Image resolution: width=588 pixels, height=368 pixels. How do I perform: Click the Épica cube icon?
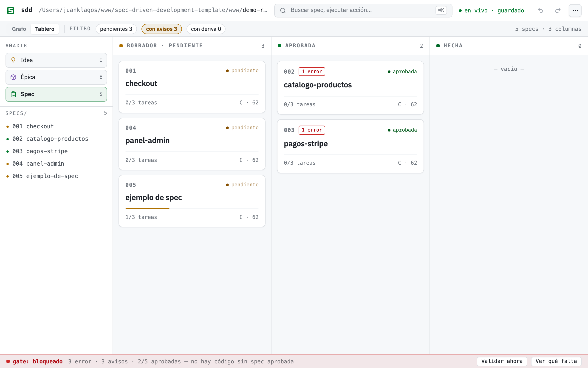pos(13,77)
